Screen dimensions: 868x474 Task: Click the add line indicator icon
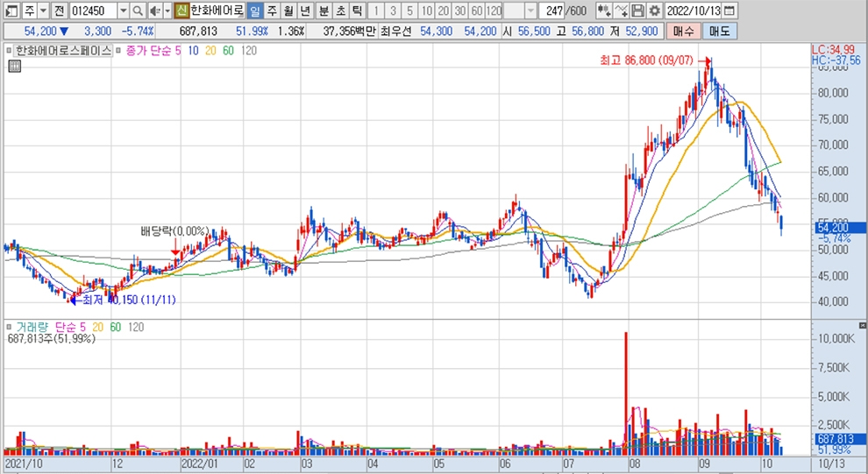coord(621,11)
